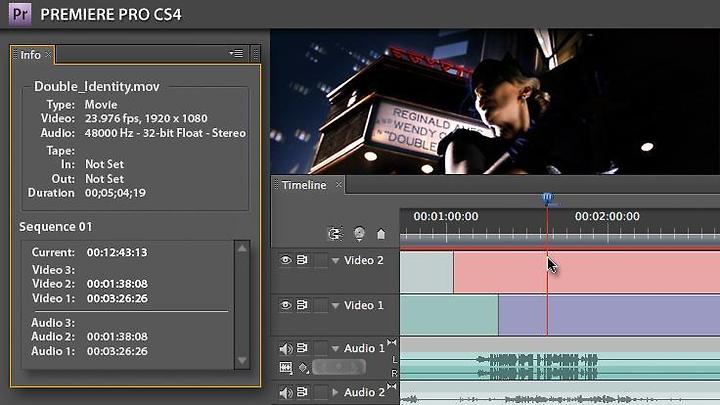Screen dimensions: 720x405
Task: Click the Duration value 00;05;04;19
Action: pyautogui.click(x=115, y=193)
